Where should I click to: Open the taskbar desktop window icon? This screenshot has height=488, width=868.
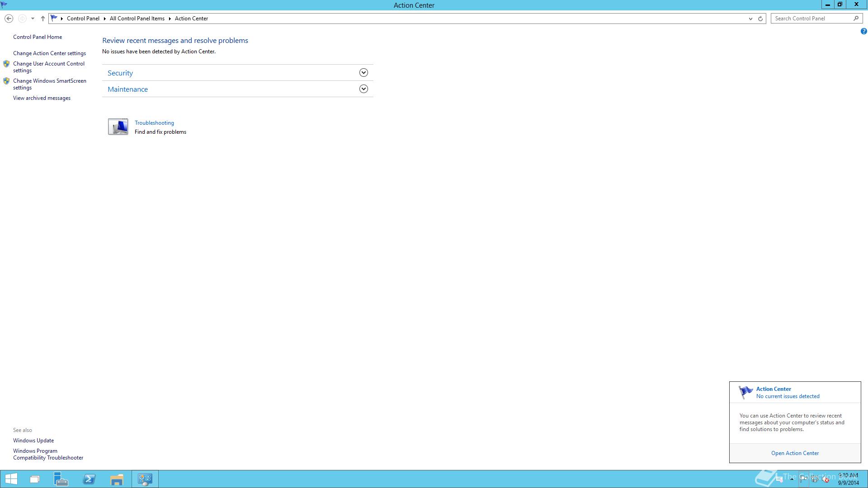click(x=35, y=479)
